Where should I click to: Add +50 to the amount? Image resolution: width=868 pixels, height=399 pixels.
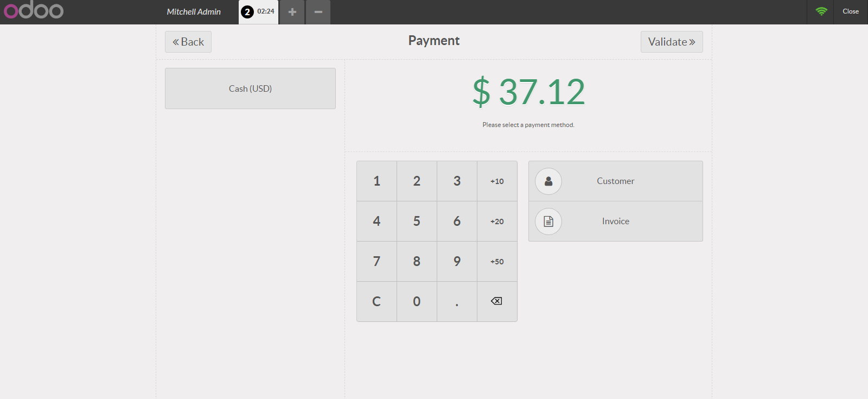pyautogui.click(x=497, y=261)
